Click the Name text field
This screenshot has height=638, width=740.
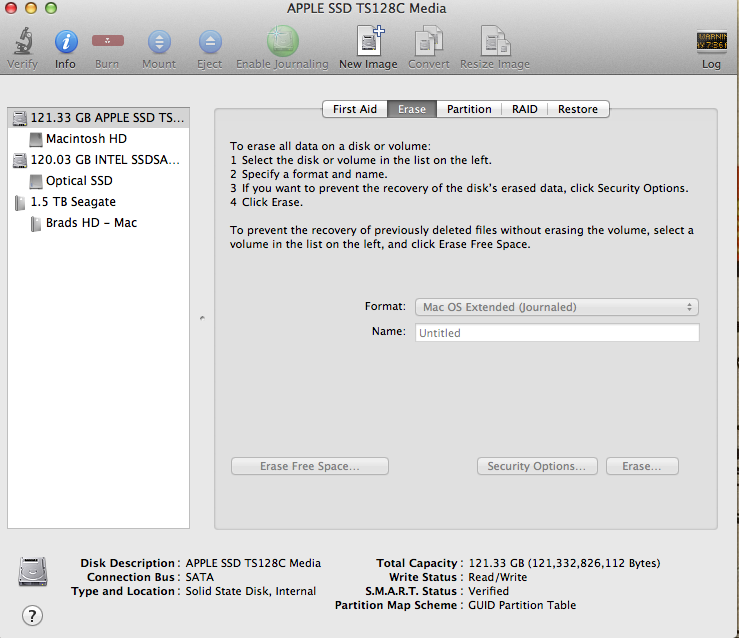(557, 333)
